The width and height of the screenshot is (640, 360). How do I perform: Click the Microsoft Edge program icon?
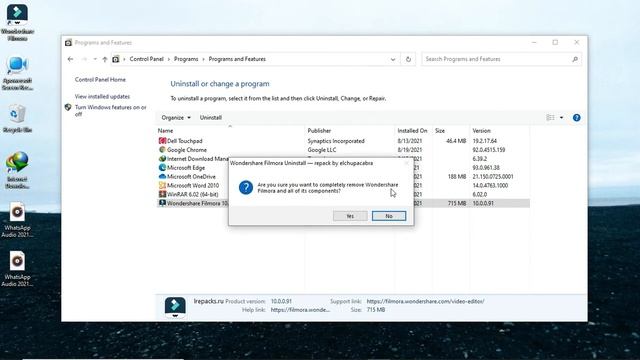(162, 168)
